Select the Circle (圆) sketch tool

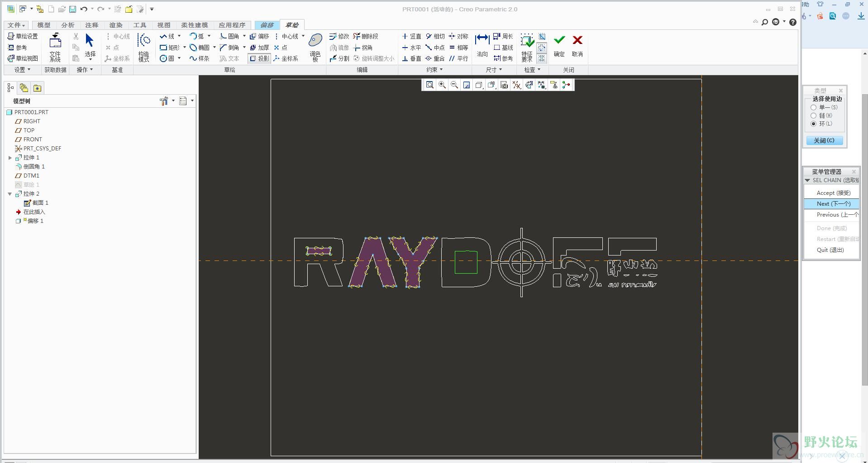(x=167, y=58)
